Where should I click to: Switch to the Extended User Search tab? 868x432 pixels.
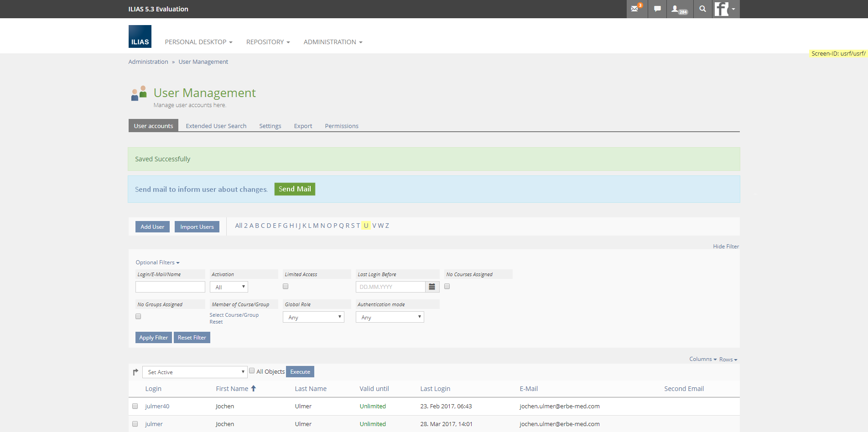pos(216,126)
